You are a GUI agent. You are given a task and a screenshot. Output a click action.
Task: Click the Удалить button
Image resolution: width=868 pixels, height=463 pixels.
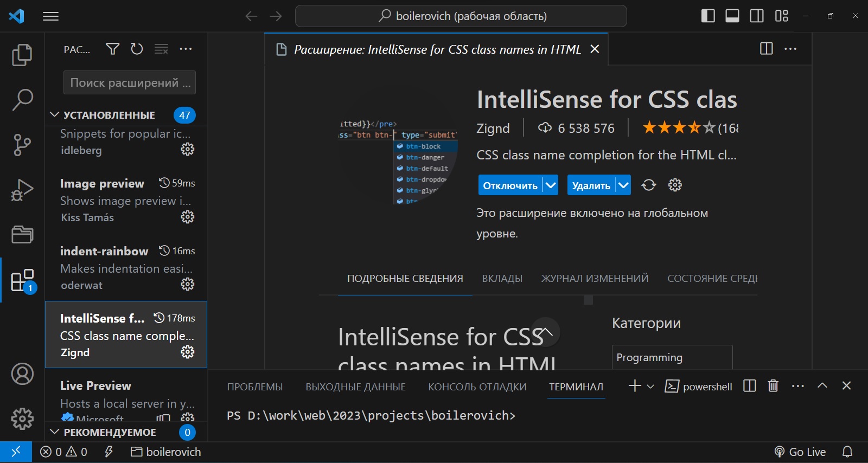pyautogui.click(x=591, y=185)
